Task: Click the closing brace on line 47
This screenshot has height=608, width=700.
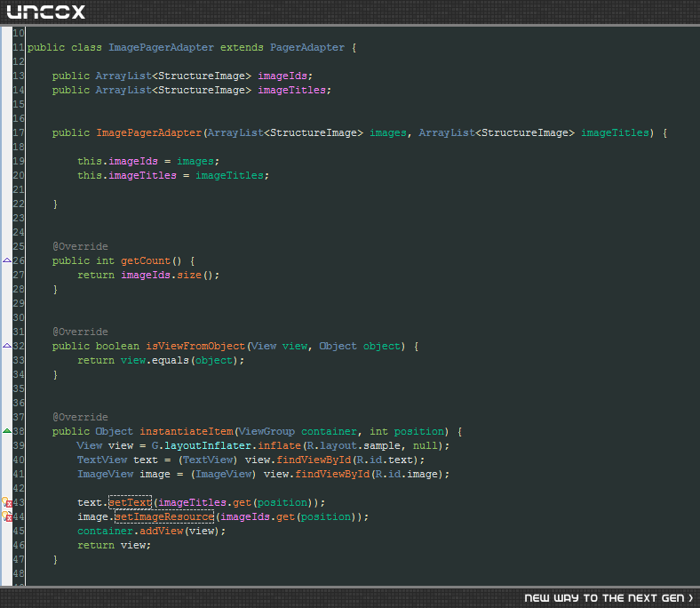Action: click(x=55, y=560)
